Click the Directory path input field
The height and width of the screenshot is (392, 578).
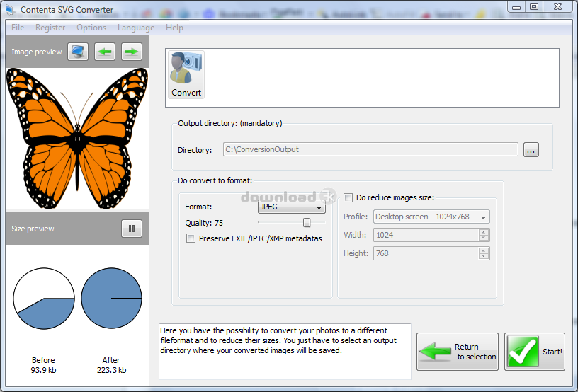[370, 149]
